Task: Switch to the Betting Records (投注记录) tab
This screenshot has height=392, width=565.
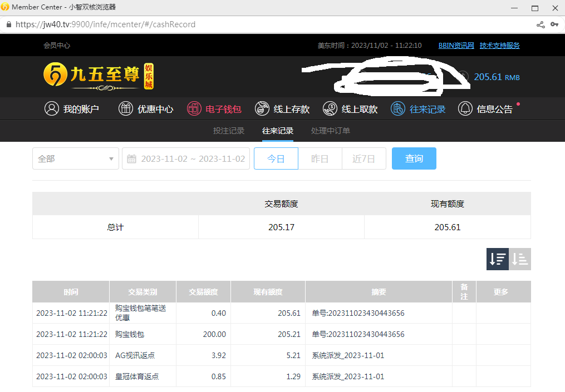Action: 229,131
